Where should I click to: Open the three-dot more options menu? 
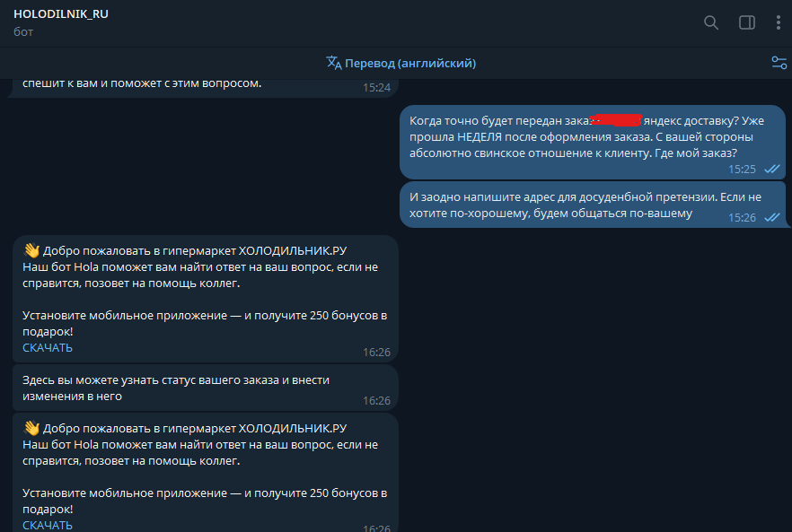(x=779, y=22)
